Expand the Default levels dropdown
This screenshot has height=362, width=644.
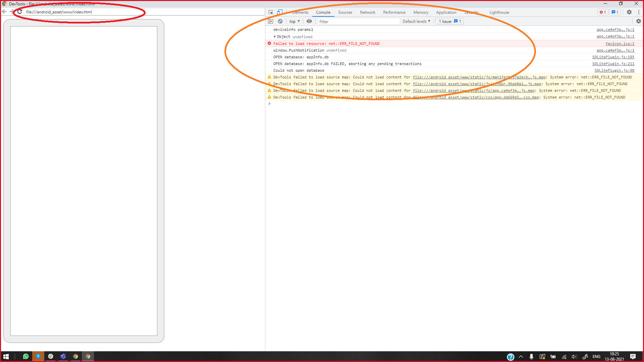tap(416, 21)
